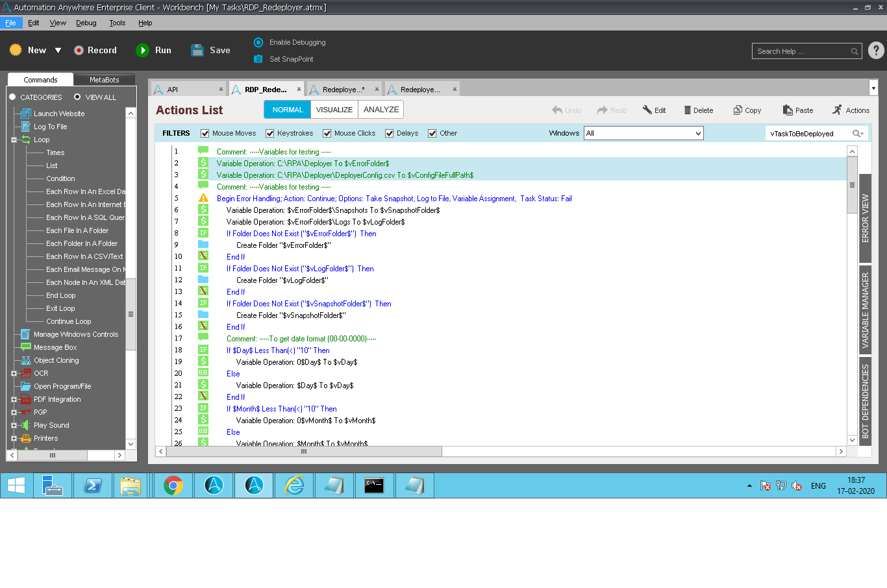The width and height of the screenshot is (887, 588).
Task: Click the Delete trash icon in Actions List
Action: click(687, 110)
